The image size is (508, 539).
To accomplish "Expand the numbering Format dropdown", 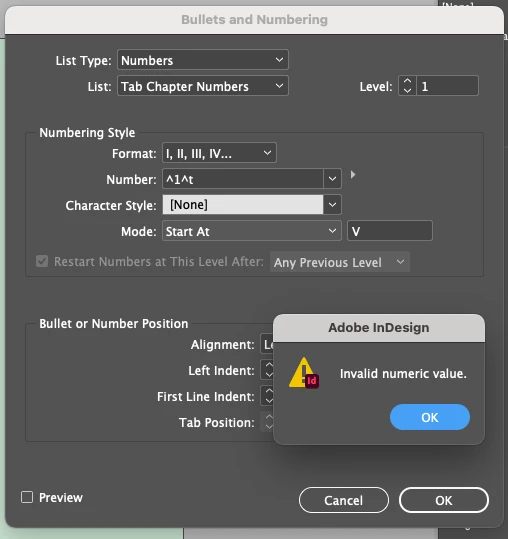I will pos(219,153).
